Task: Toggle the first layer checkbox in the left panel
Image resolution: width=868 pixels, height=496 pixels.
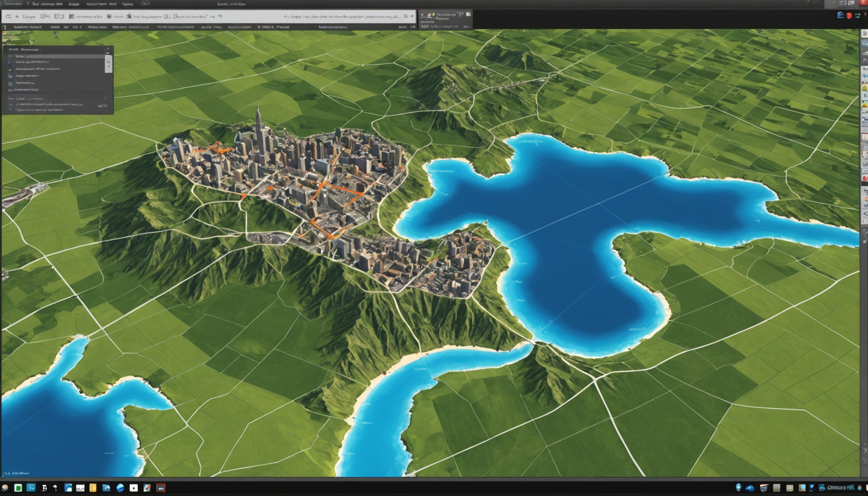Action: [9, 56]
